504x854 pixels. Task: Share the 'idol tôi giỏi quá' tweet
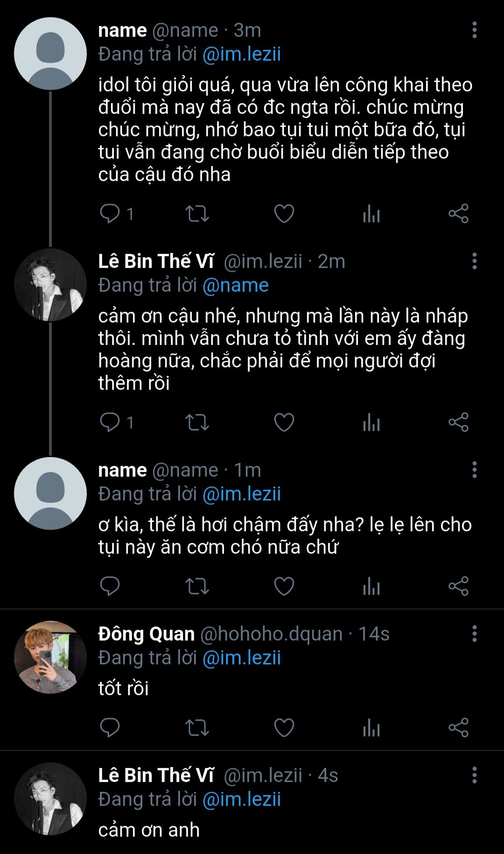(458, 214)
